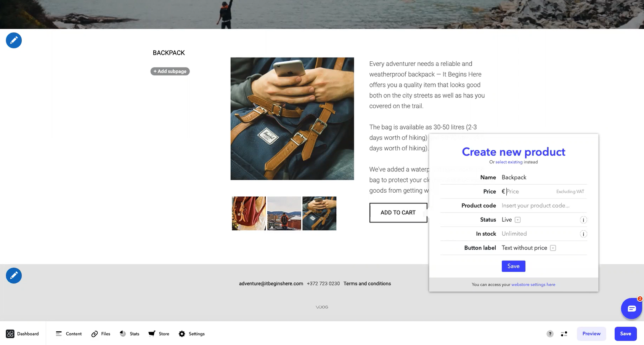The width and height of the screenshot is (644, 345).
Task: Open the Button label dropdown
Action: [552, 248]
